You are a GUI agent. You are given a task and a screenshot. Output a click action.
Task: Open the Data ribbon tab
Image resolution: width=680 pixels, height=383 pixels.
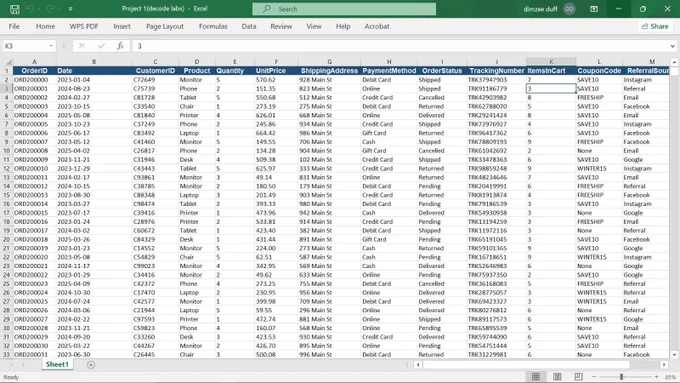click(x=249, y=26)
